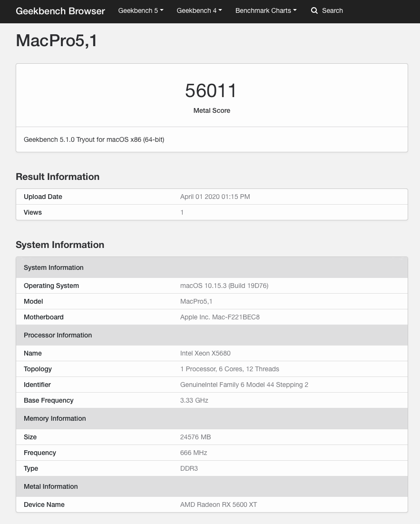
Task: Open the Geekbench 5 dropdown menu
Action: point(141,10)
